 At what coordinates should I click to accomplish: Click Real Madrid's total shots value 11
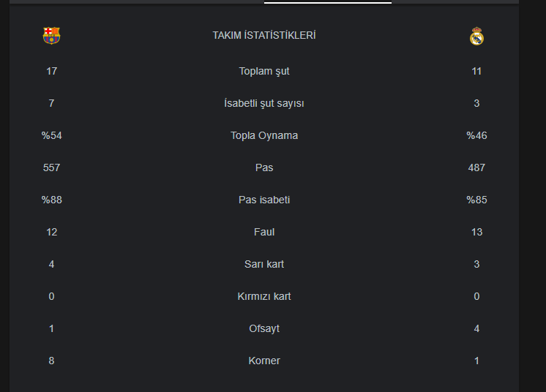(476, 71)
